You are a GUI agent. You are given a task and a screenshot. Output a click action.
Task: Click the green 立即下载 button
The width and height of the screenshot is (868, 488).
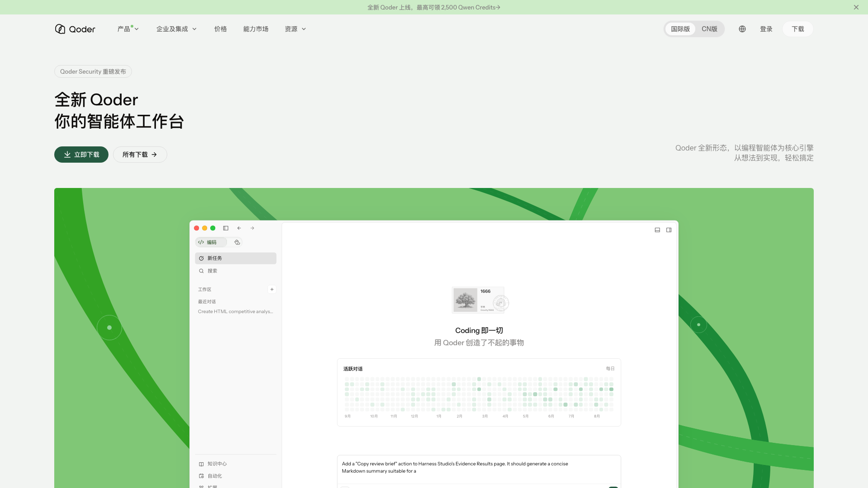tap(81, 155)
